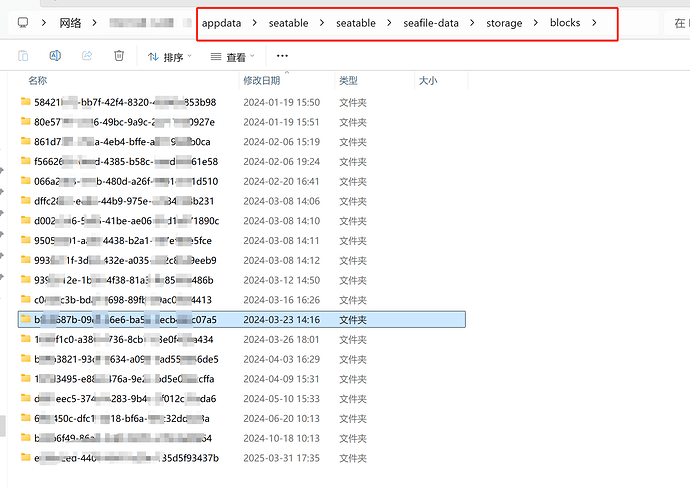This screenshot has height=488, width=690.
Task: Click folder icon of row dated 2024-03-12 14:50
Action: pos(26,279)
